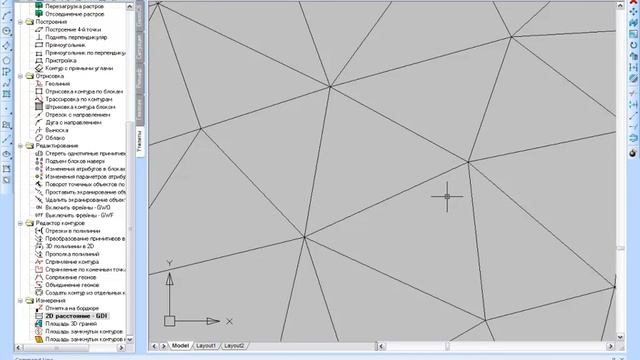Launch the Трассировка по контурам icon
Screen dimensions: 640x360
(x=39, y=99)
